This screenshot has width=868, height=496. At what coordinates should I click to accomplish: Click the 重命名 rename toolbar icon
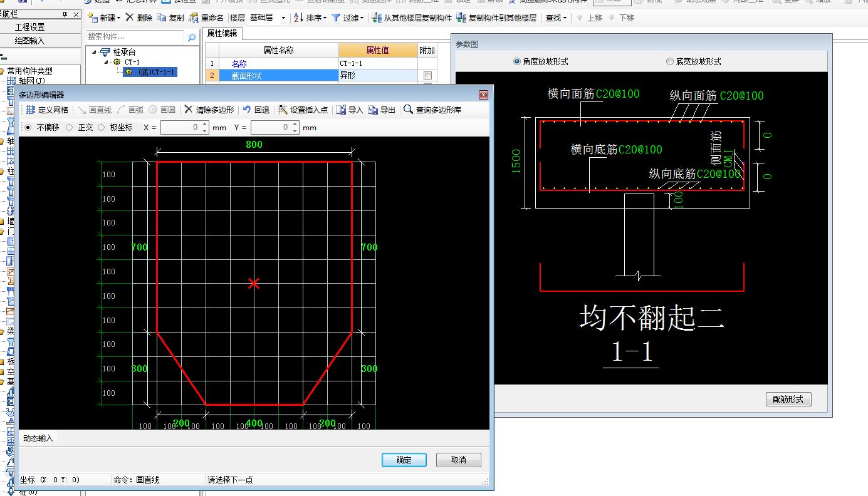click(x=194, y=18)
